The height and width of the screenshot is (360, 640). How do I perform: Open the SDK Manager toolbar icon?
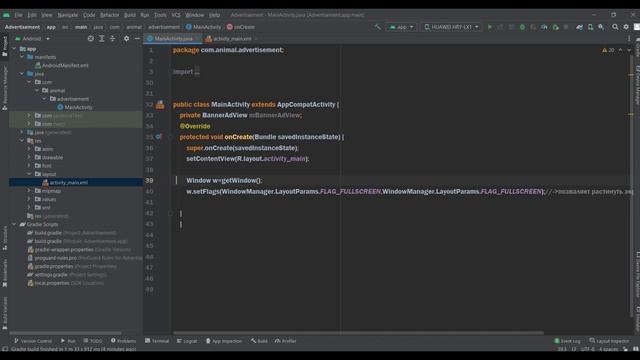(x=601, y=27)
